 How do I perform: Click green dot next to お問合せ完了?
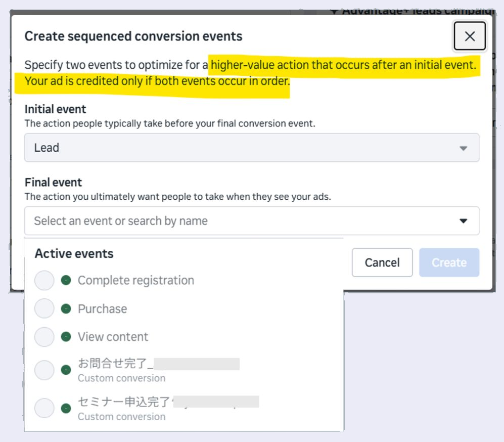[x=66, y=370]
